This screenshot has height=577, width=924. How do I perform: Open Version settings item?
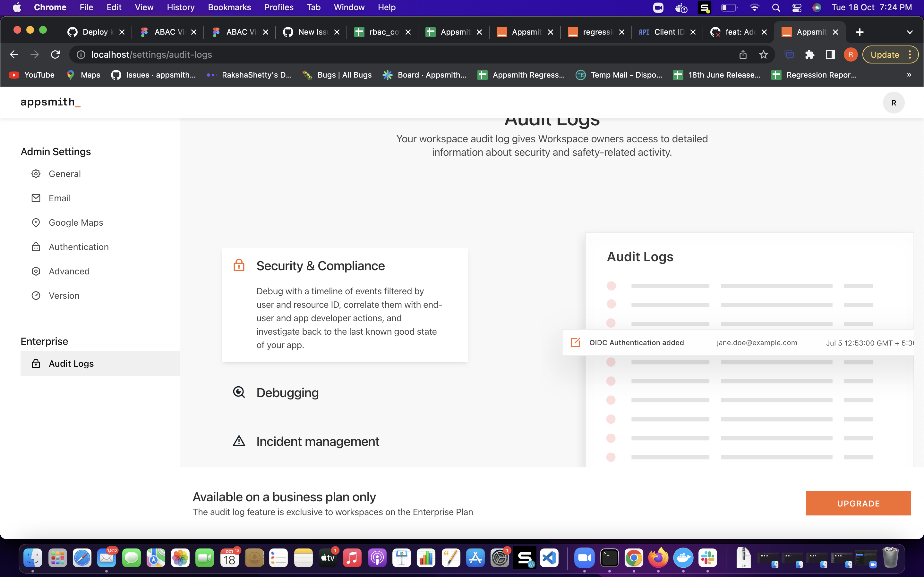click(64, 296)
